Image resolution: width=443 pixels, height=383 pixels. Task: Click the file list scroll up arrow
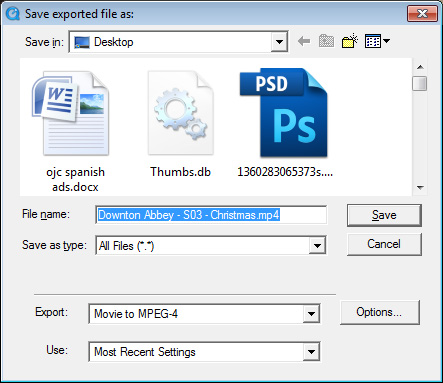[420, 67]
